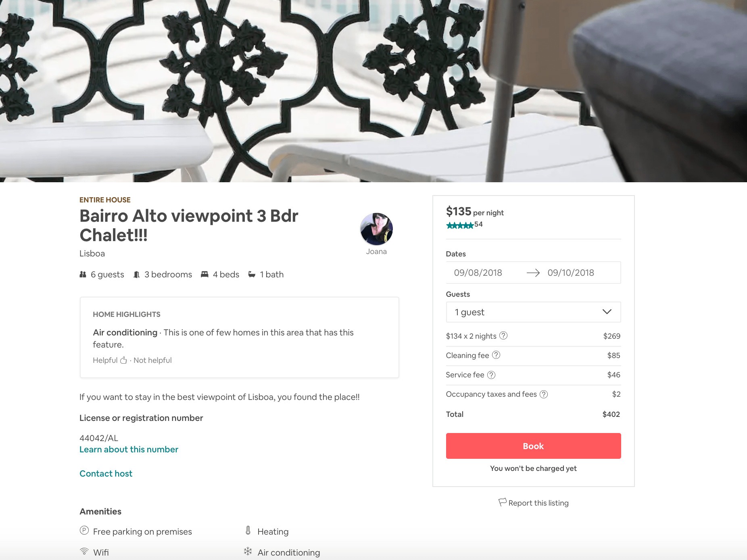
Task: Click the bed icon next to 4 beds
Action: pos(204,275)
